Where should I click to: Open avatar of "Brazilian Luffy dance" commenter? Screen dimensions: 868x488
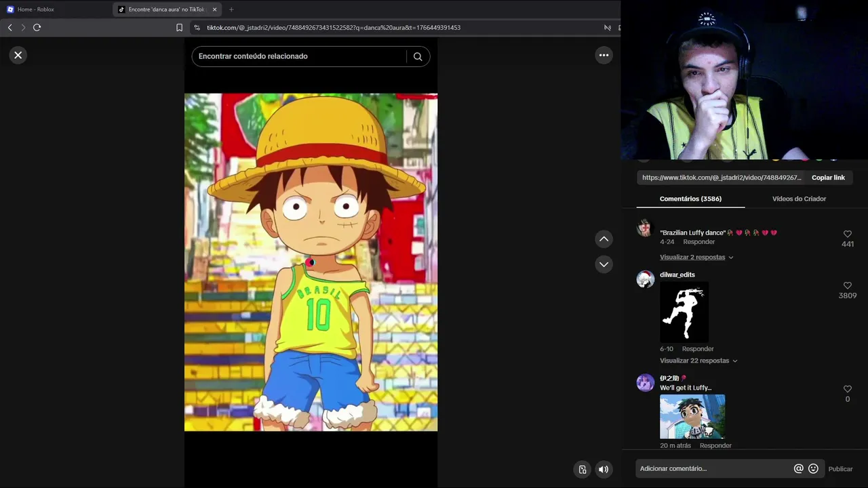[x=644, y=228]
